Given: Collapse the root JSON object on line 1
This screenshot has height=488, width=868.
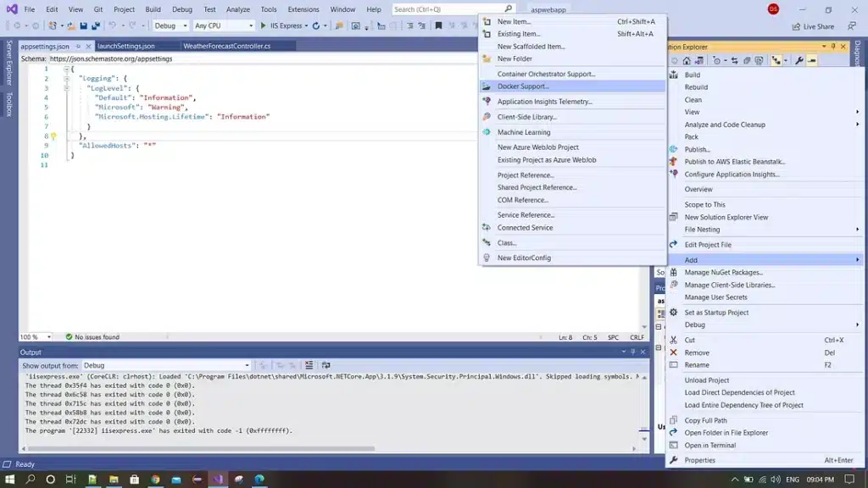Looking at the screenshot, I should click(x=66, y=69).
